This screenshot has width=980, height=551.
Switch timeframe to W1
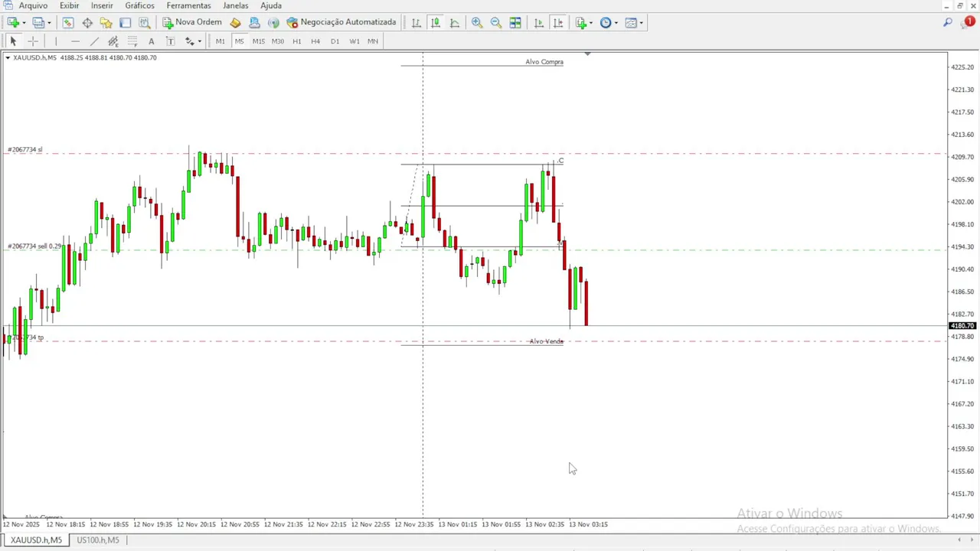(354, 41)
